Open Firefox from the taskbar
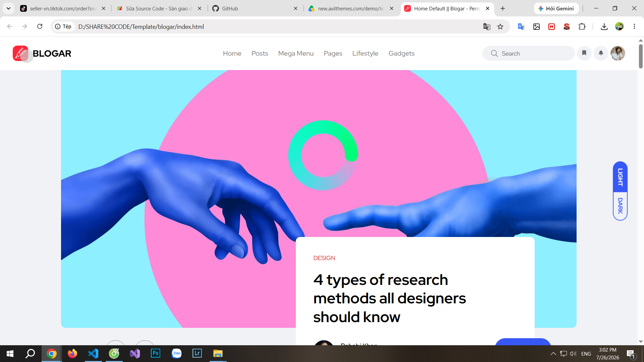644x362 pixels. point(72,354)
